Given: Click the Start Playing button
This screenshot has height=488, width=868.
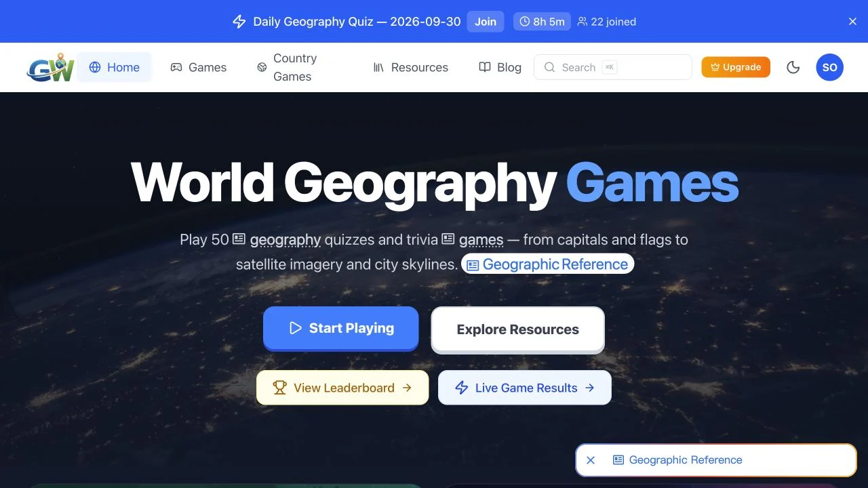Looking at the screenshot, I should click(x=341, y=328).
